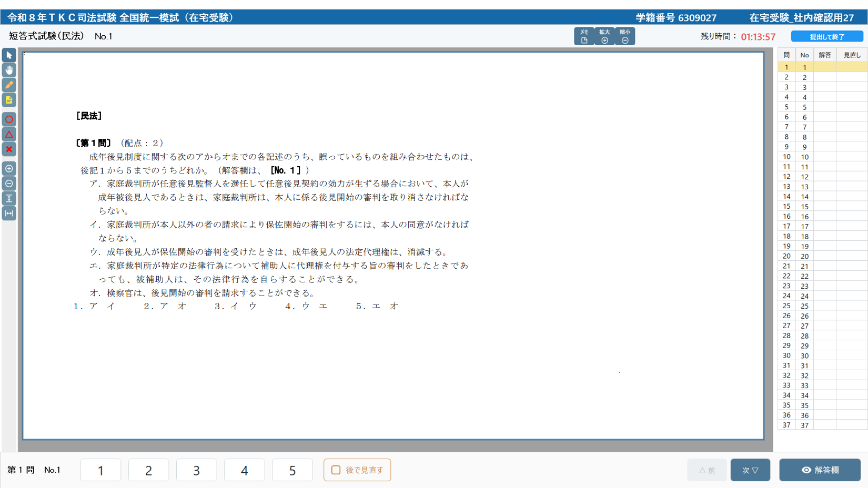This screenshot has height=488, width=868.
Task: Click the fit-to-height icon in sidebar
Action: coord(9,198)
